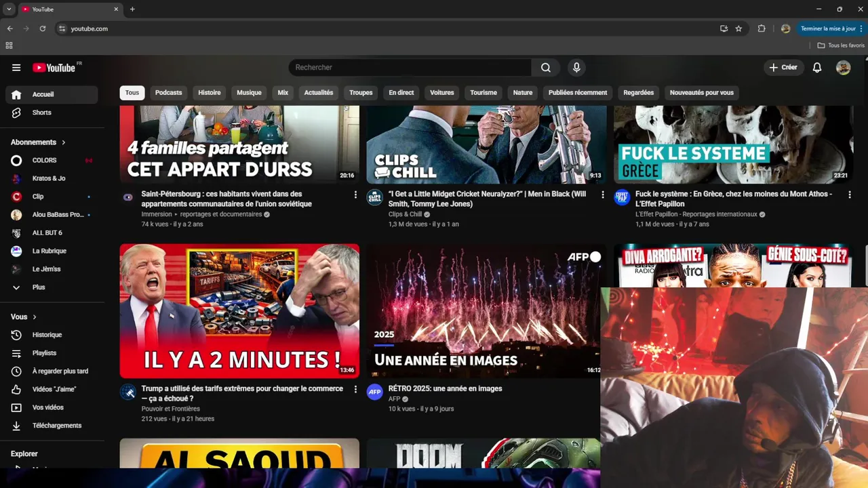Open the Alou BaBass Pro subscription
Viewport: 868px width, 488px height.
(52, 215)
